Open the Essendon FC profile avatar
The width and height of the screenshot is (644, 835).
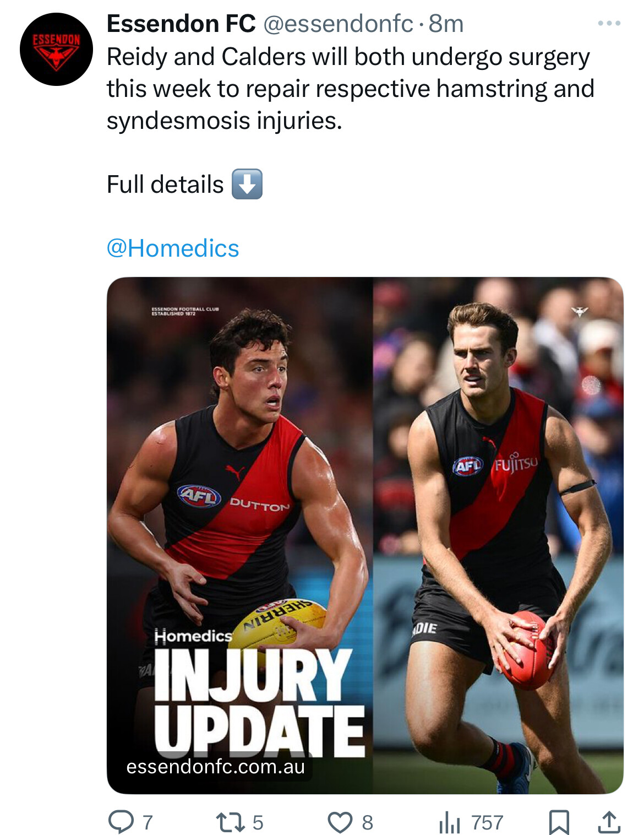click(56, 50)
